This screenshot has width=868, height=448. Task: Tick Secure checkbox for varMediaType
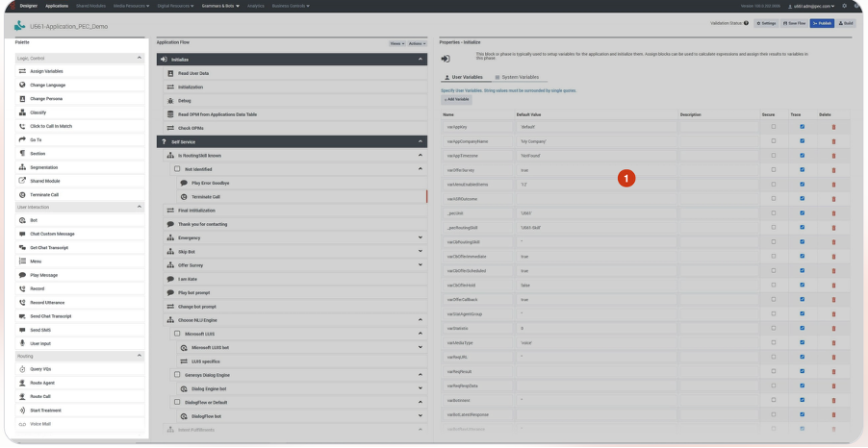[x=774, y=342]
